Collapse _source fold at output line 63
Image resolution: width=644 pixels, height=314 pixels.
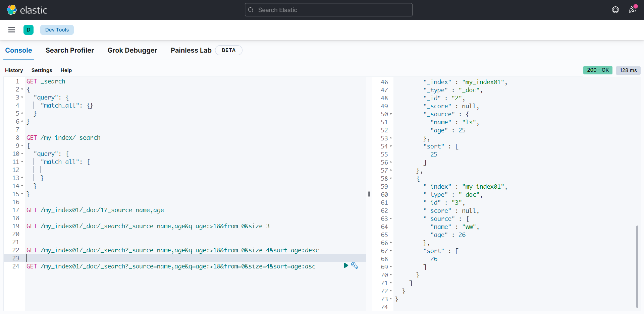click(391, 219)
